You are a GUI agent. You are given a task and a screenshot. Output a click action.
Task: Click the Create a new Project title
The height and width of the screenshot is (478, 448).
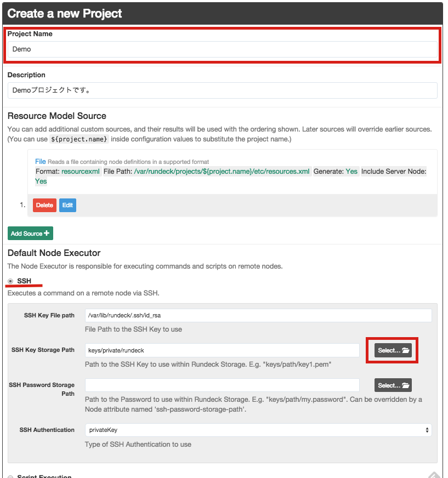(64, 13)
